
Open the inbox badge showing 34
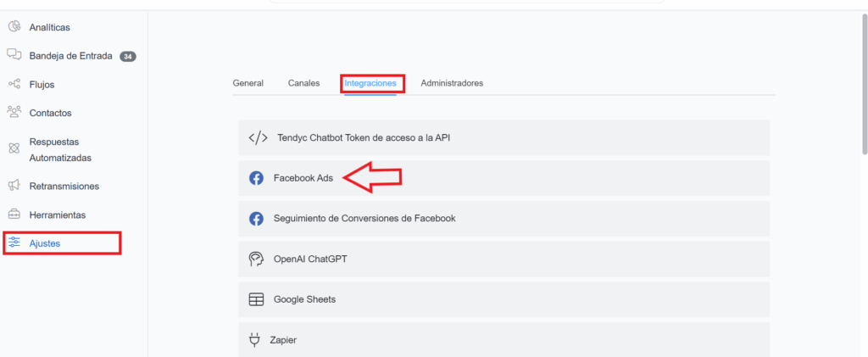coord(128,57)
